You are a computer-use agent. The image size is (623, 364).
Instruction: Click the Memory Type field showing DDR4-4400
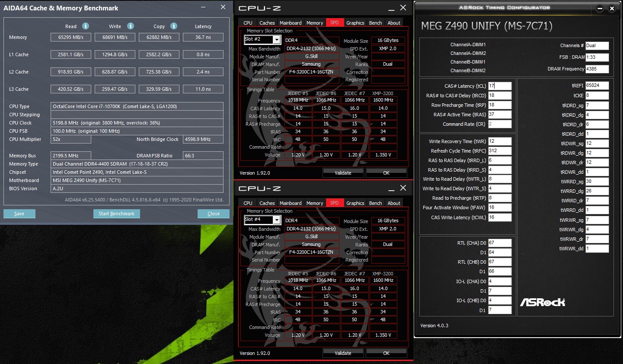(x=137, y=164)
